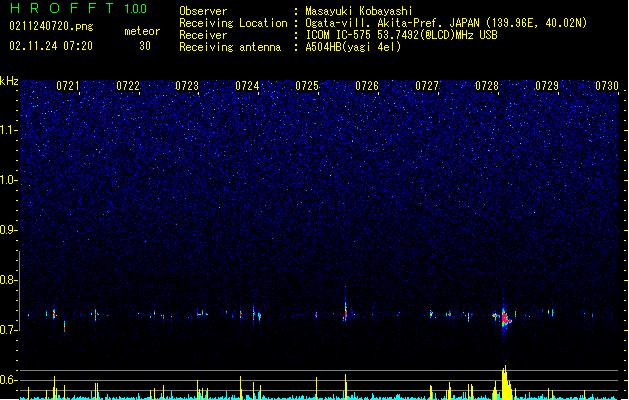Click the 'meteor' label

click(x=142, y=31)
